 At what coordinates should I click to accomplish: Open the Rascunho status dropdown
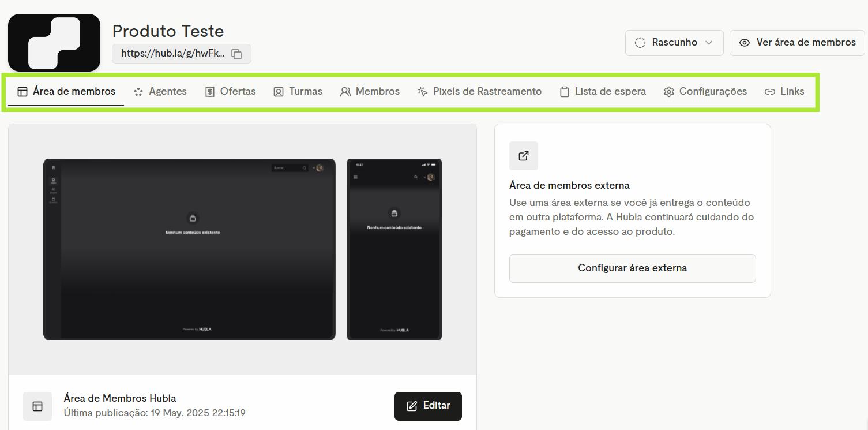coord(674,43)
